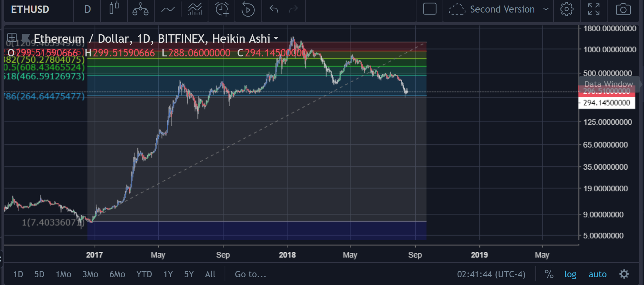This screenshot has width=644, height=285.
Task: Expand the Second Version layout dropdown arrow
Action: 546,9
